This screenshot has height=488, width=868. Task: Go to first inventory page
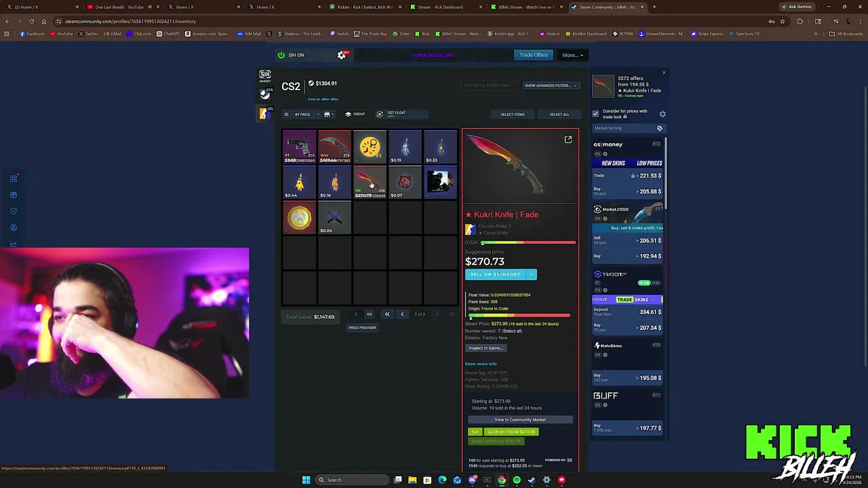point(387,314)
